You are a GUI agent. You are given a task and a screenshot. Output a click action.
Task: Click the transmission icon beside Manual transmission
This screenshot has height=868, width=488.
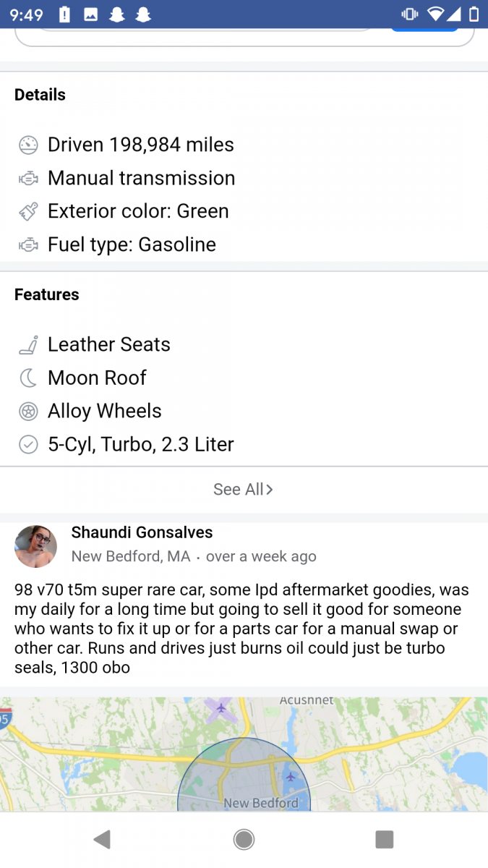(x=27, y=178)
